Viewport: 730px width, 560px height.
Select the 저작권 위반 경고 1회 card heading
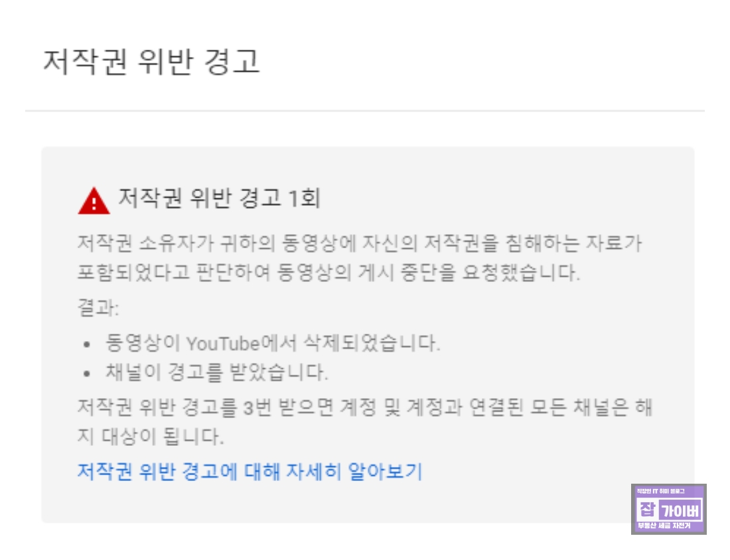pos(219,198)
